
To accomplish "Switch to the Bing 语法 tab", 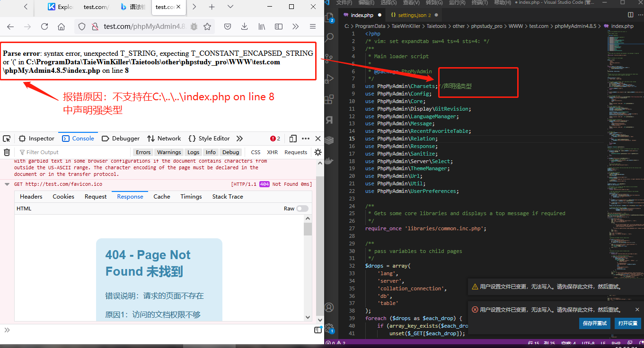I will [132, 7].
